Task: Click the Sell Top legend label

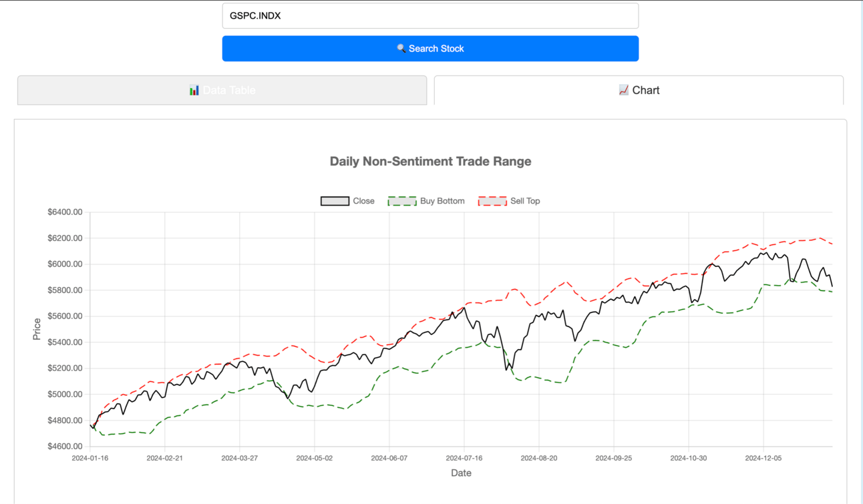Action: click(x=525, y=201)
